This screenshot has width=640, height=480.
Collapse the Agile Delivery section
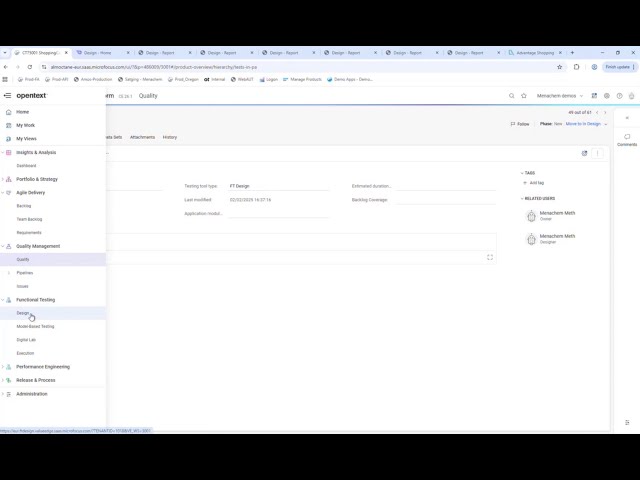[3, 193]
